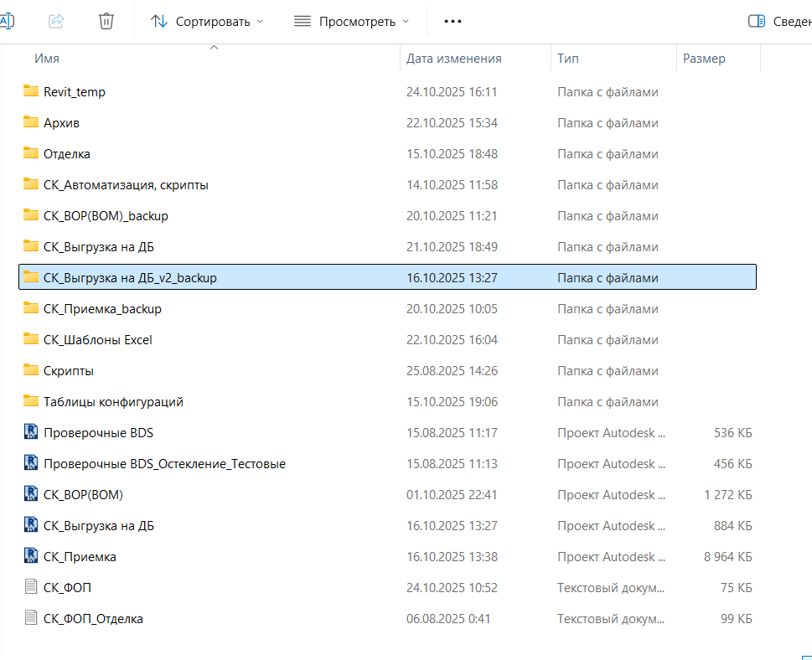Click СК_Выгрузка на ДБ Revit file icon
812x660 pixels.
(31, 525)
